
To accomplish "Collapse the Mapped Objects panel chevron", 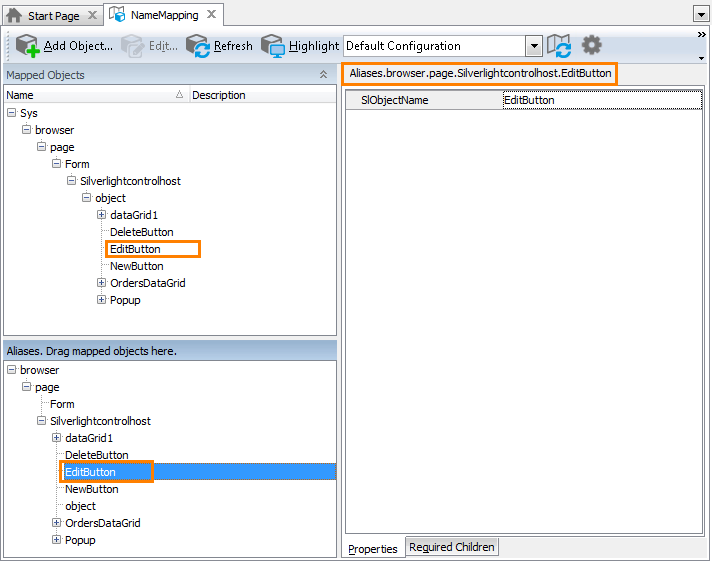I will click(x=323, y=75).
